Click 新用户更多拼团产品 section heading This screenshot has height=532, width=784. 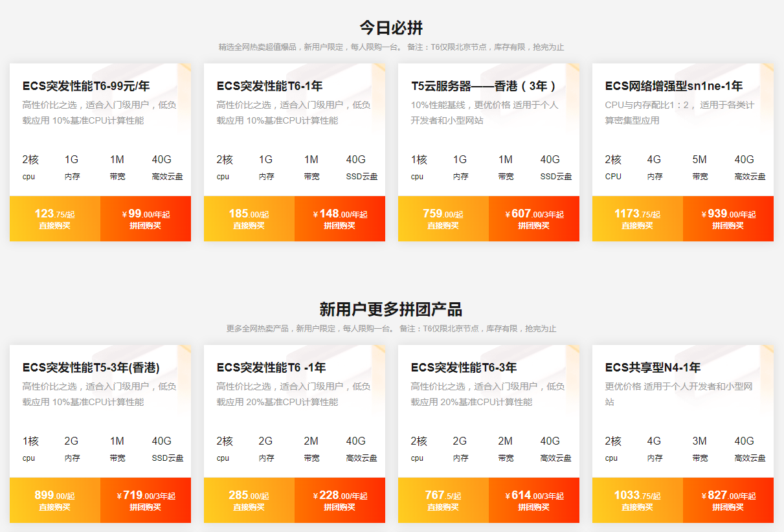[391, 309]
